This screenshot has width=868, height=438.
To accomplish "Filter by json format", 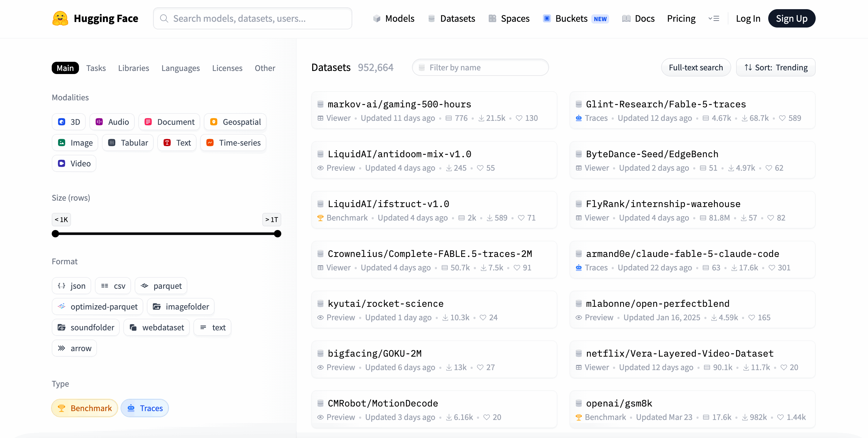I will click(x=71, y=286).
